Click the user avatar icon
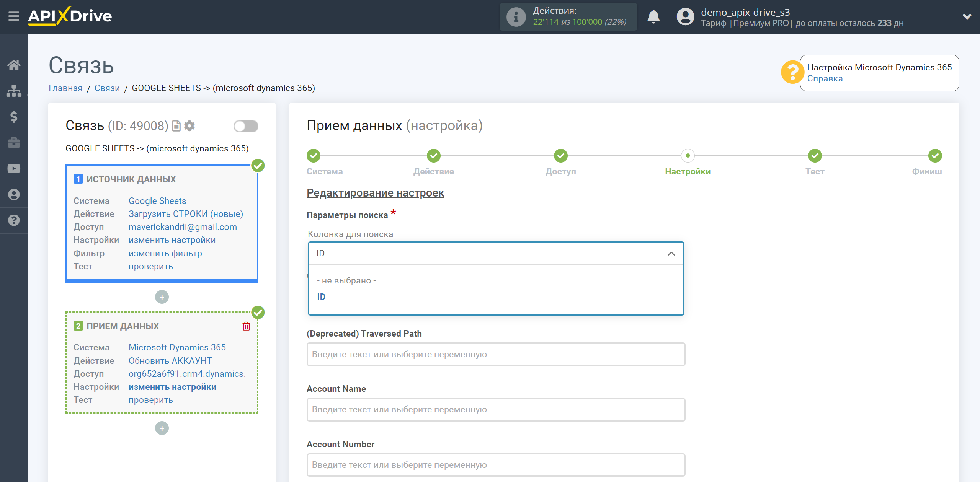980x482 pixels. point(685,17)
